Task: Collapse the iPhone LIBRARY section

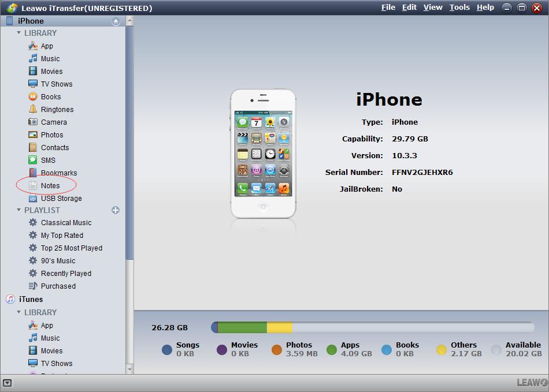Action: 18,33
